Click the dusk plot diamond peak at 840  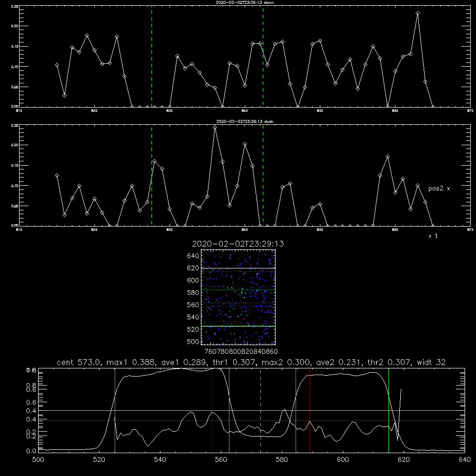coord(245,144)
